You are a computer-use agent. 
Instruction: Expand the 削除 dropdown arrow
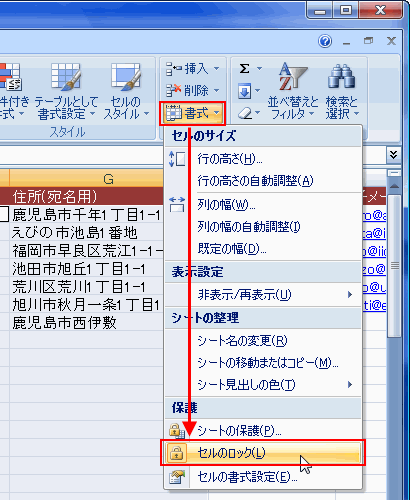[217, 90]
